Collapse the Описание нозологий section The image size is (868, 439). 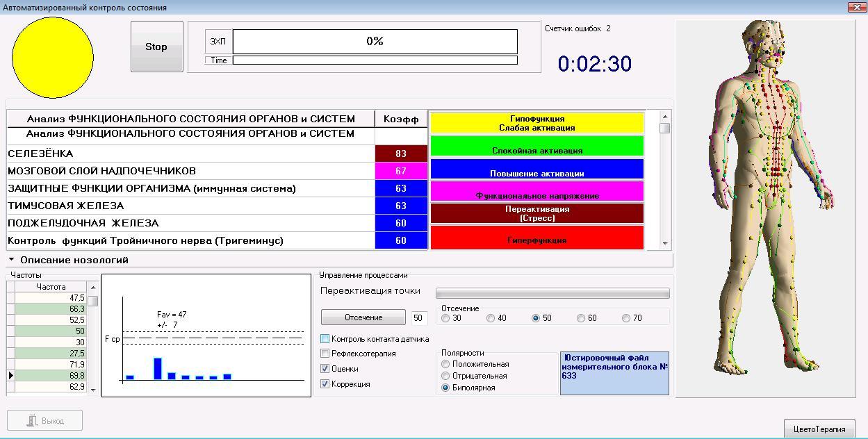coord(12,260)
